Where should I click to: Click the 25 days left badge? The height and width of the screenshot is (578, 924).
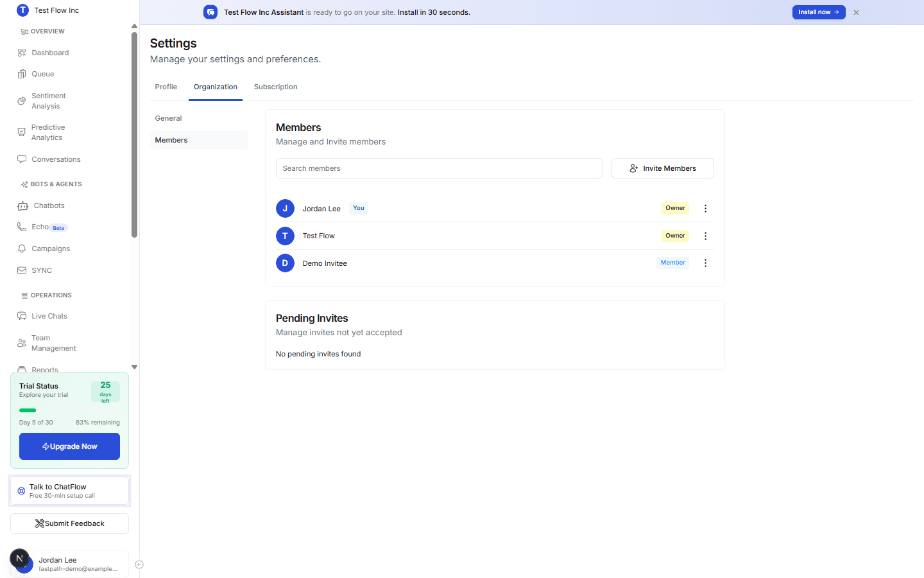click(105, 392)
